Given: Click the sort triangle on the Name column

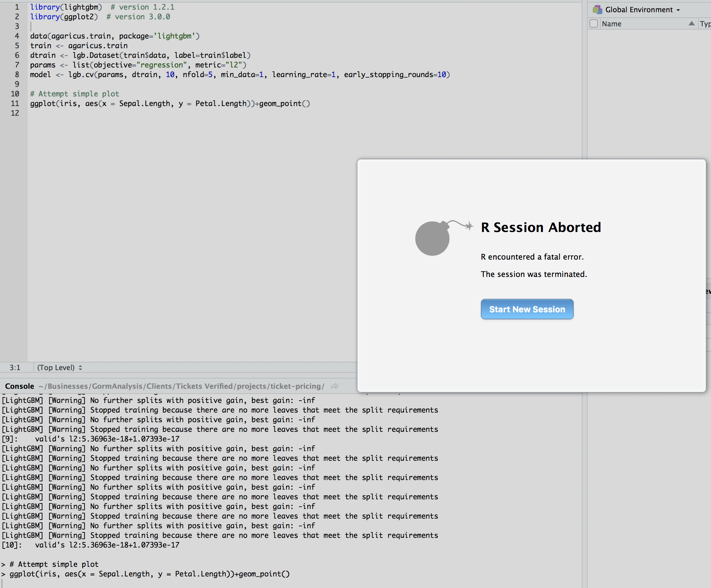Looking at the screenshot, I should pos(692,24).
